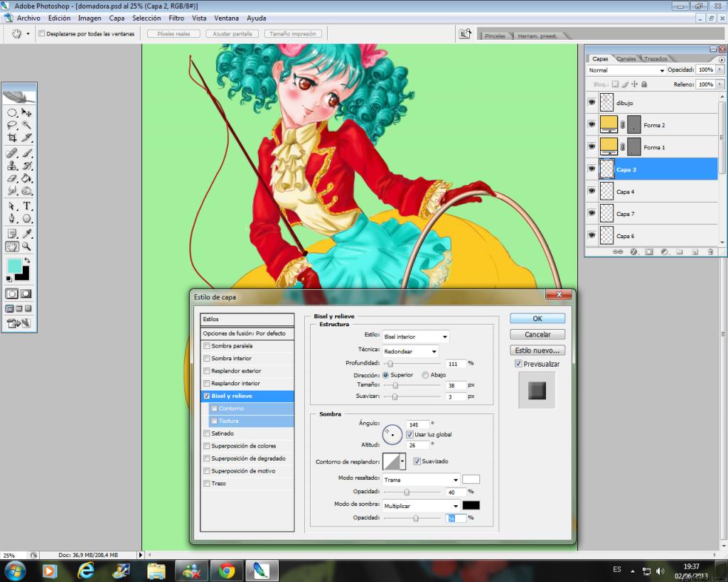Select the Magic Wand tool
Viewport: 728px width, 582px height.
point(26,125)
